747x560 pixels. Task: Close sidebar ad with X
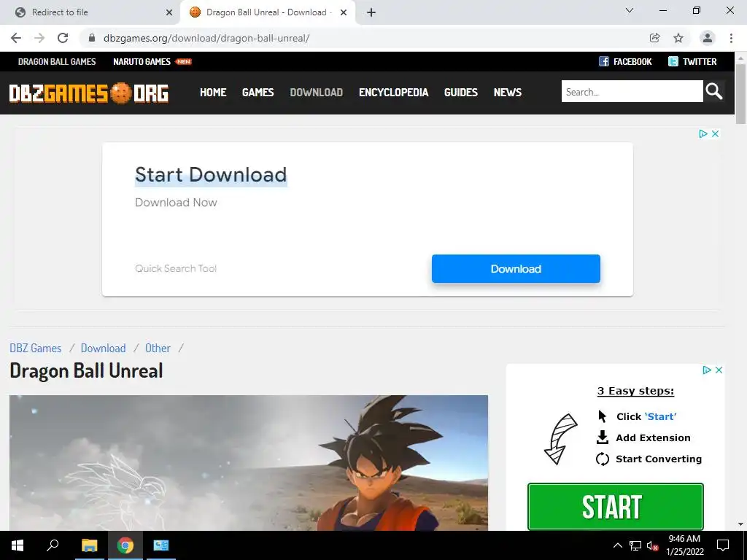(x=719, y=370)
